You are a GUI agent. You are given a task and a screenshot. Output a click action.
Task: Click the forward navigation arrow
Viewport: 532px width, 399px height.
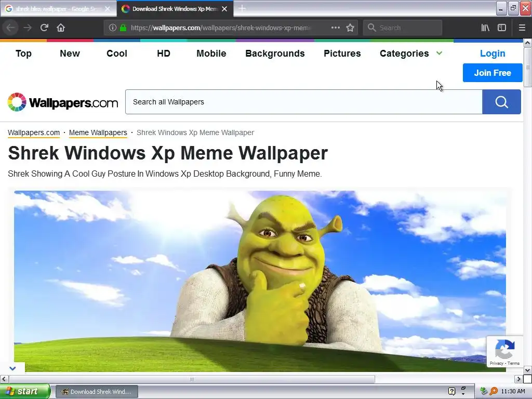(28, 28)
